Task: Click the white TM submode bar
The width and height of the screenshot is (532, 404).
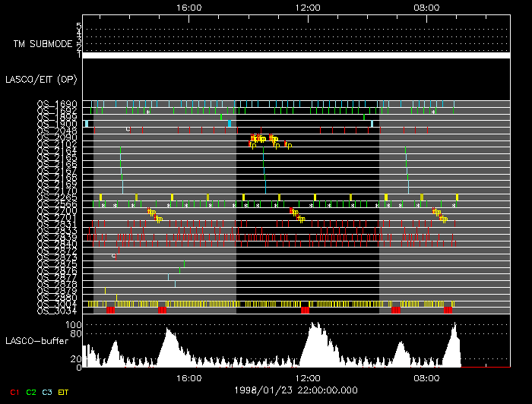Action: [296, 55]
